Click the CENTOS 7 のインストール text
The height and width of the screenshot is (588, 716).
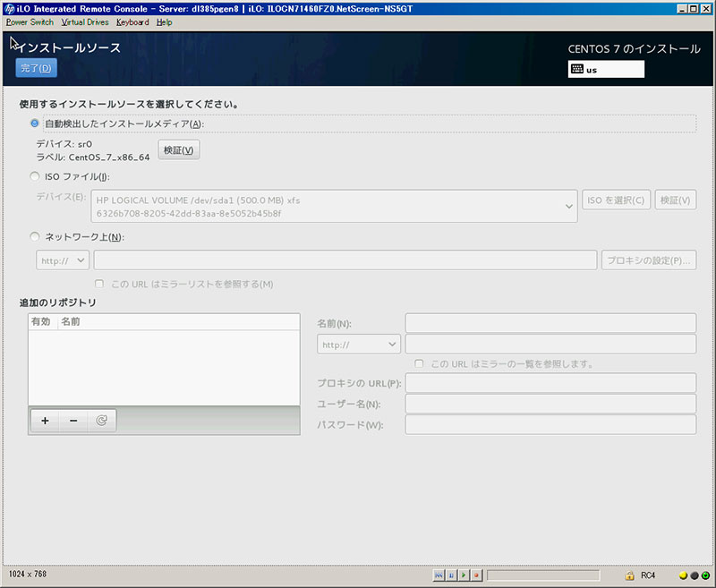click(x=635, y=49)
